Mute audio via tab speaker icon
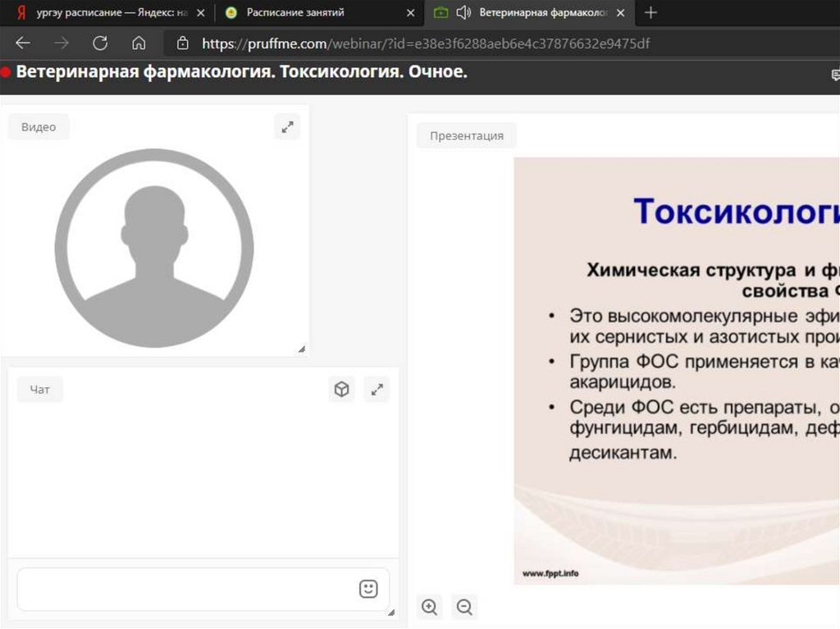Image resolution: width=840 pixels, height=629 pixels. [463, 12]
